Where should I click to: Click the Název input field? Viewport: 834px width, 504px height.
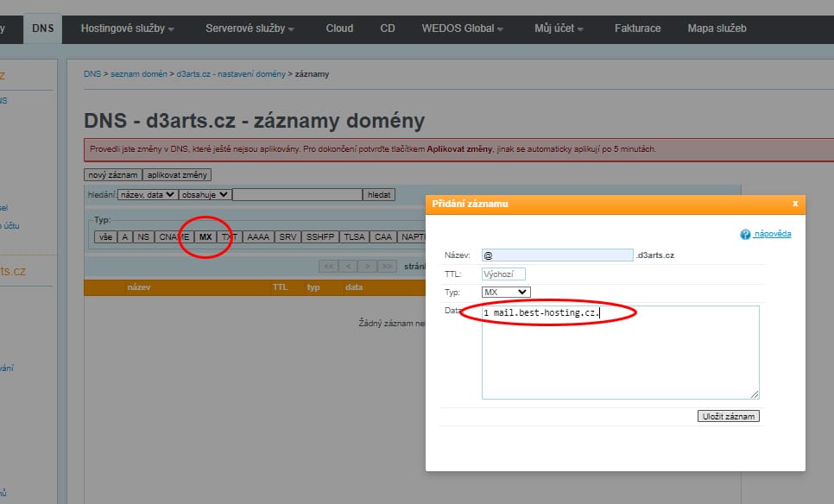point(558,255)
